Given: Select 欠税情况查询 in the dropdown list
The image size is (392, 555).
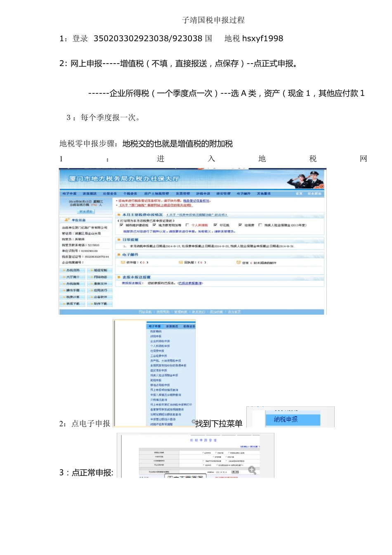Looking at the screenshot, I should tap(159, 400).
